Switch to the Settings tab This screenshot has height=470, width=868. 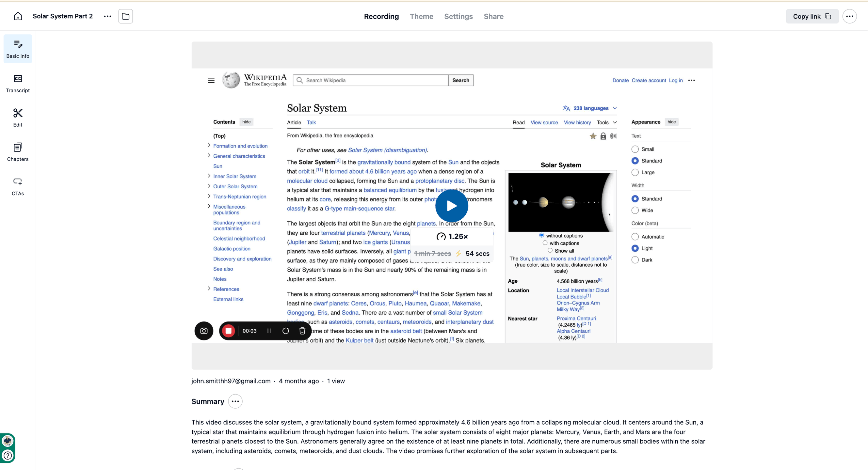[458, 16]
